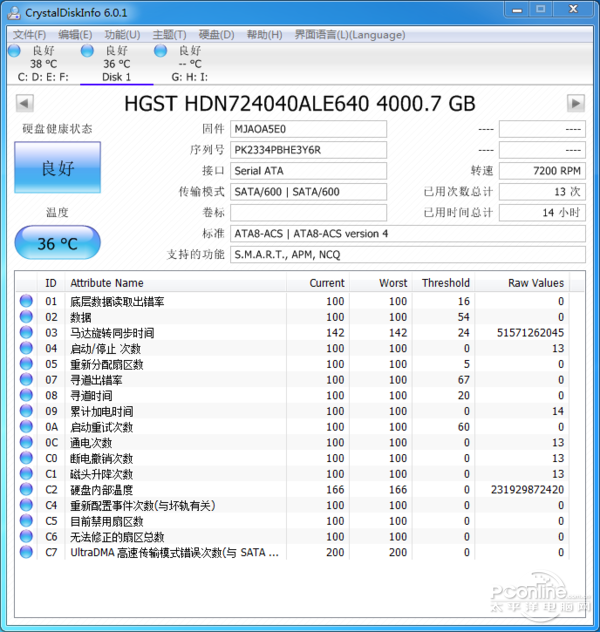Click the firmware field MJAOA5E0

click(308, 129)
